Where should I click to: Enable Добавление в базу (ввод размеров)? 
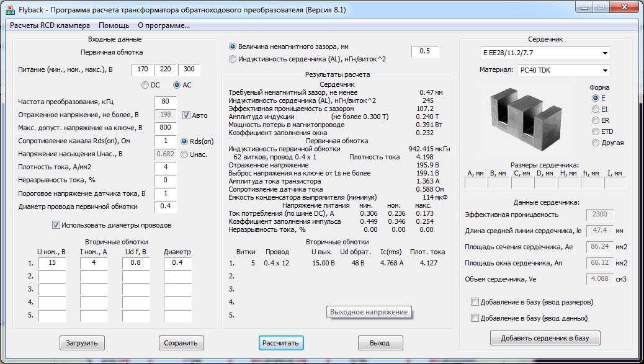tap(475, 302)
